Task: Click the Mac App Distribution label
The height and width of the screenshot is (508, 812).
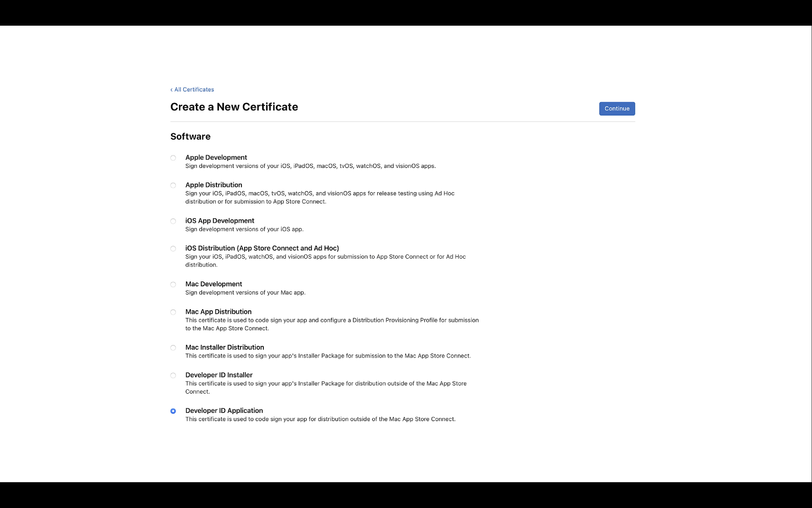Action: click(x=218, y=311)
